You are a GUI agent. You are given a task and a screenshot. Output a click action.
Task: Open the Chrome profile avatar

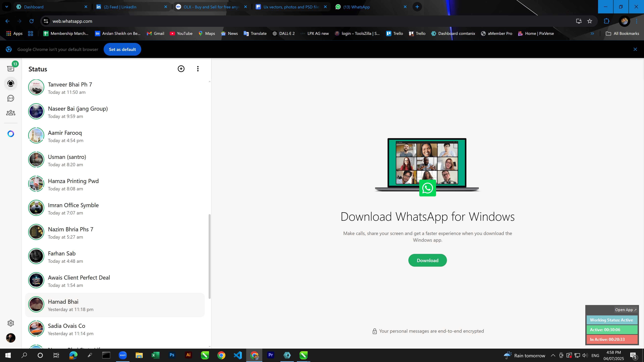624,21
